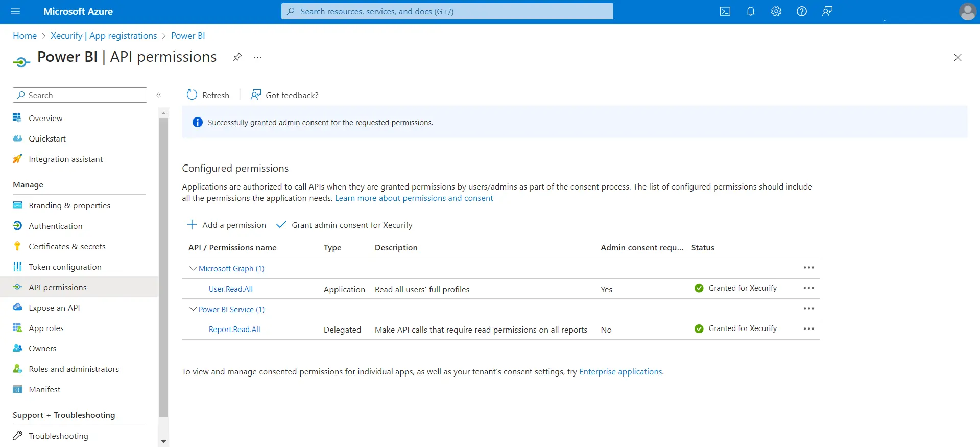The image size is (980, 447).
Task: Click Add a permission
Action: [226, 225]
